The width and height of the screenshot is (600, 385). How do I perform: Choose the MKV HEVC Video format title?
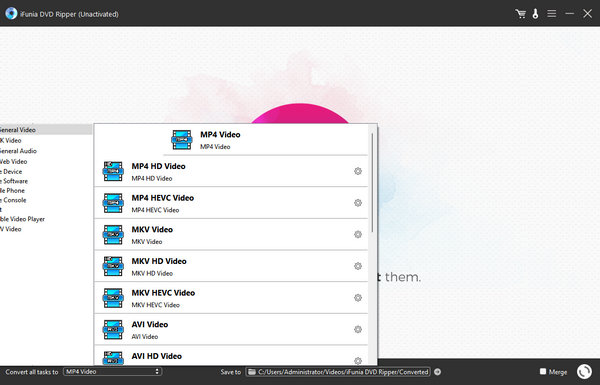pos(163,293)
